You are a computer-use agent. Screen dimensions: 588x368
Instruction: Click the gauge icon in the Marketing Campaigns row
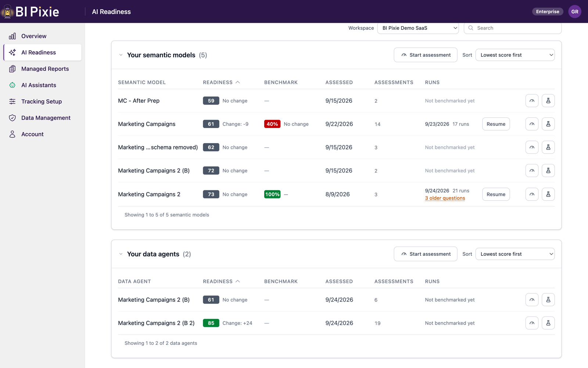coord(532,124)
